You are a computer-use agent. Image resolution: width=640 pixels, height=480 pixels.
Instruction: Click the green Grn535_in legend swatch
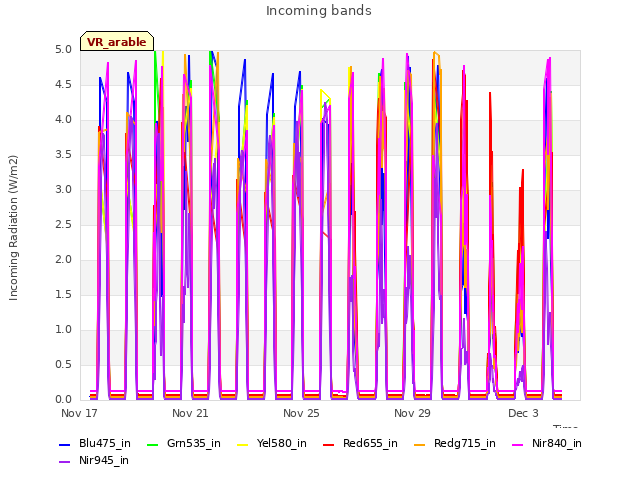pos(152,444)
